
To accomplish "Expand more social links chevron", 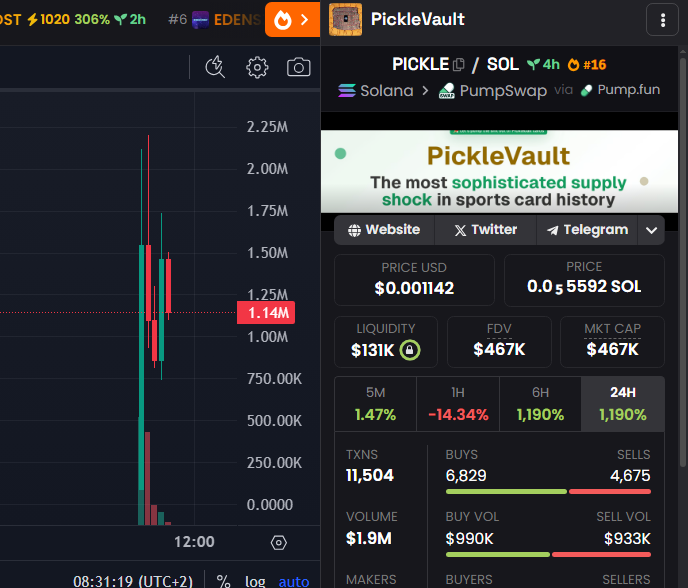I will pos(652,230).
